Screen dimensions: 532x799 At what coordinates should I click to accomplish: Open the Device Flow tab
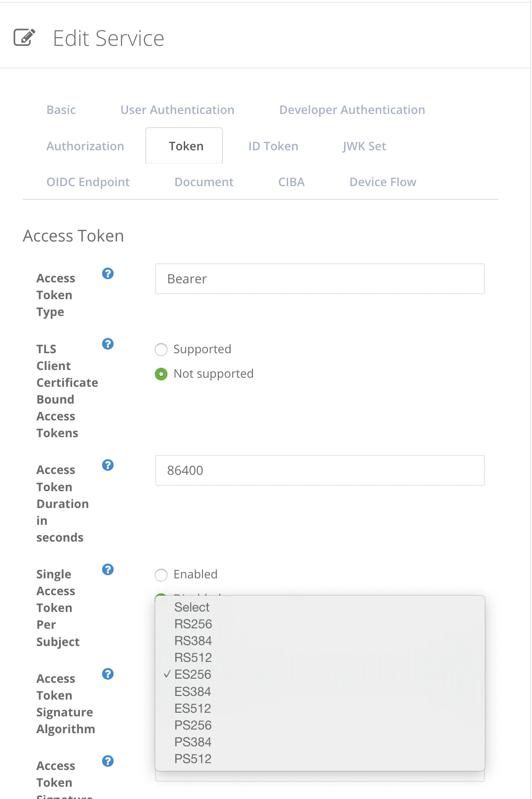point(383,182)
